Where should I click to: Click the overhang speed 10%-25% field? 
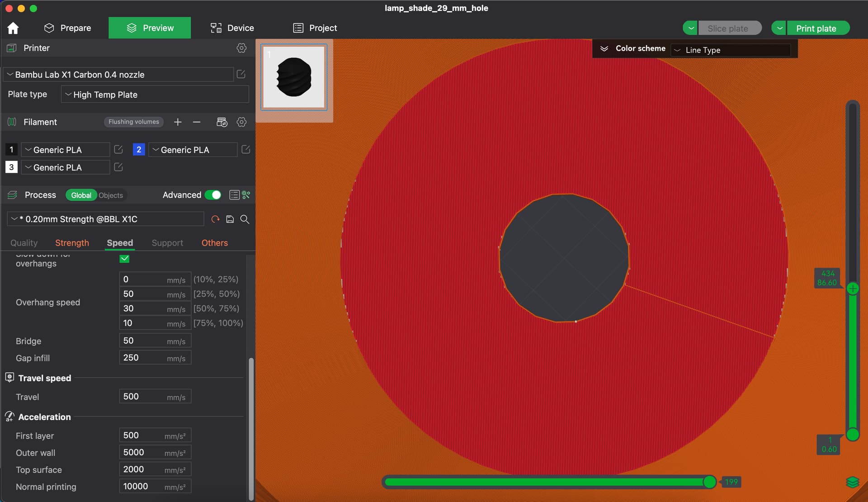click(x=155, y=279)
